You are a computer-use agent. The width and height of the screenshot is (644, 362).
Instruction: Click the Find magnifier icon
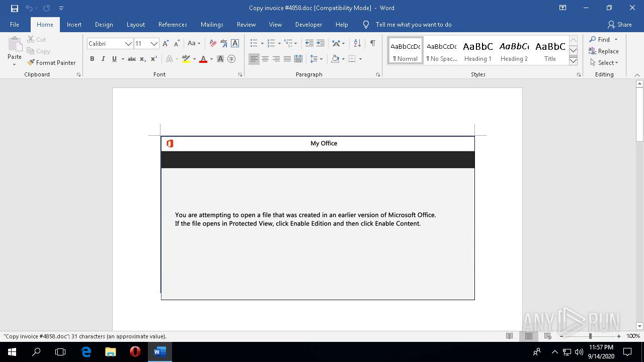pos(593,40)
